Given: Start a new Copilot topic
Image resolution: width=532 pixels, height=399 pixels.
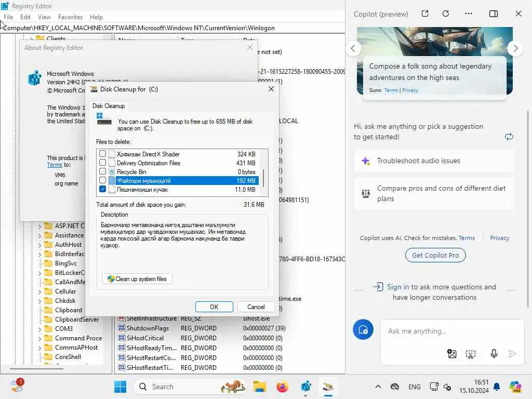Looking at the screenshot, I should click(x=363, y=329).
